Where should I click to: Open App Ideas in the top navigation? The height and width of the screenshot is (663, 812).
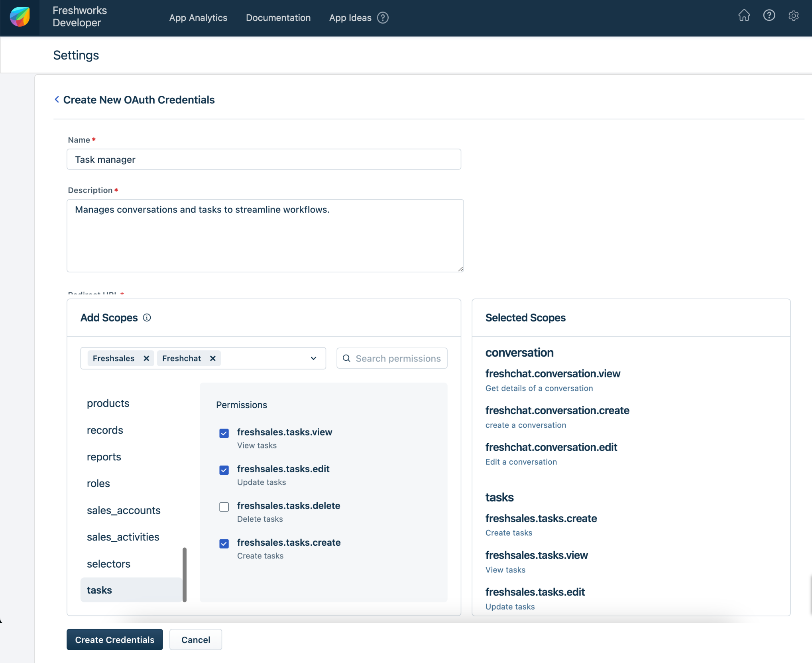tap(350, 18)
